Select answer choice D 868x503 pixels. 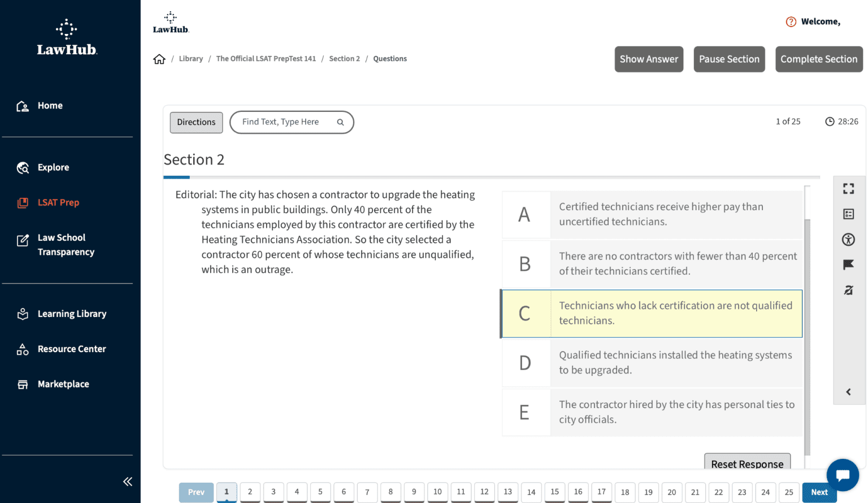(x=652, y=363)
